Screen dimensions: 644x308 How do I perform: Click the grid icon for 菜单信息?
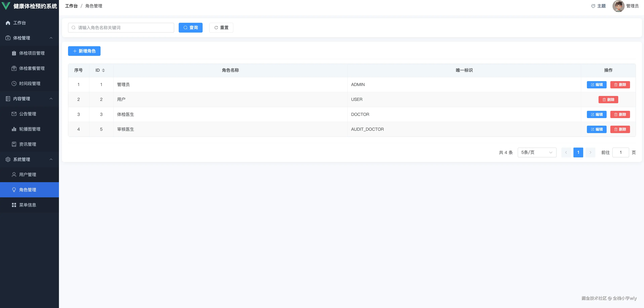14,205
